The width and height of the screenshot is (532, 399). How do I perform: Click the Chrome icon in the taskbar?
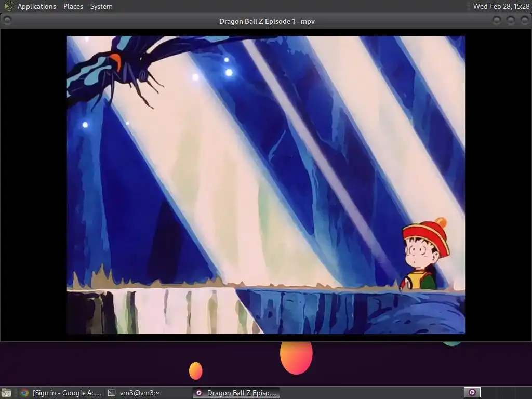point(24,393)
